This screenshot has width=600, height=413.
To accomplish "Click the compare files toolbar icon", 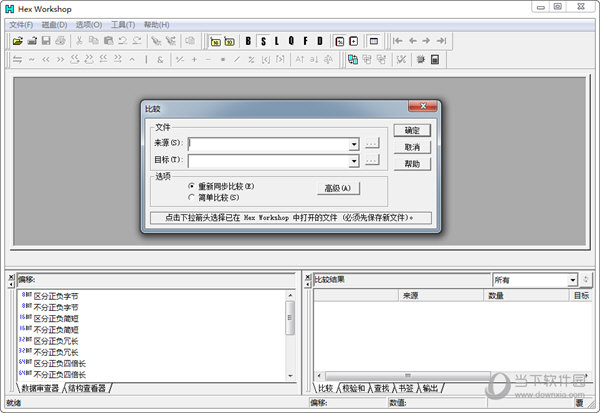I will click(353, 59).
